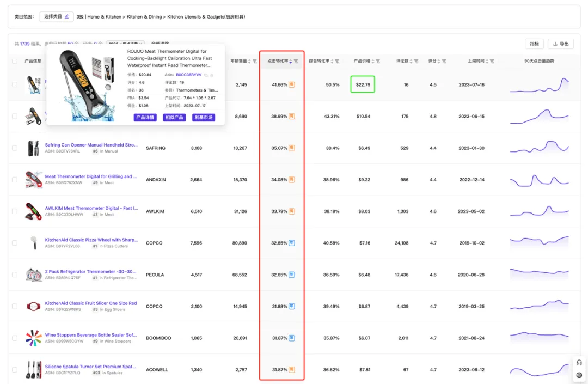
Task: Open AWLKIM Meat Thermometer Digital product link
Action: (91, 208)
